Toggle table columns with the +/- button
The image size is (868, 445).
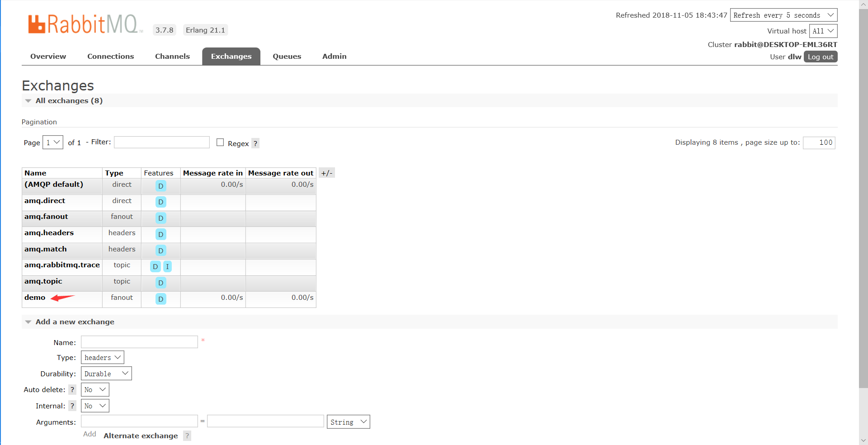tap(327, 173)
